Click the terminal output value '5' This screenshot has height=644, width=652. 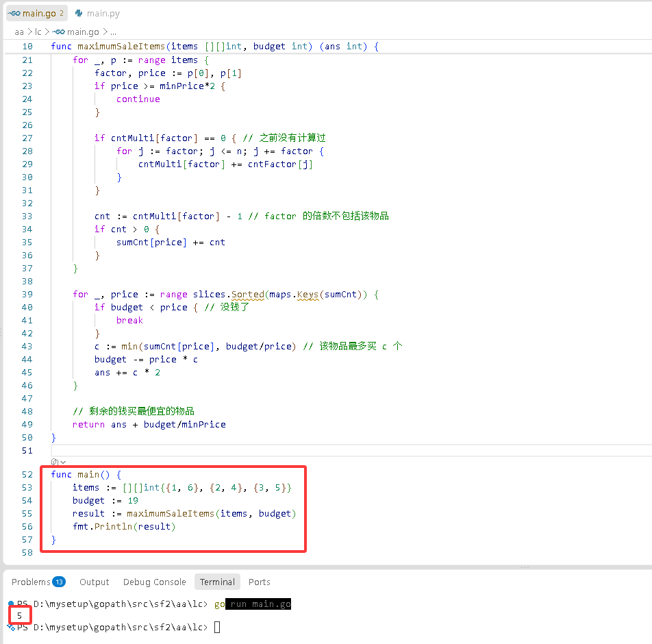(x=19, y=615)
